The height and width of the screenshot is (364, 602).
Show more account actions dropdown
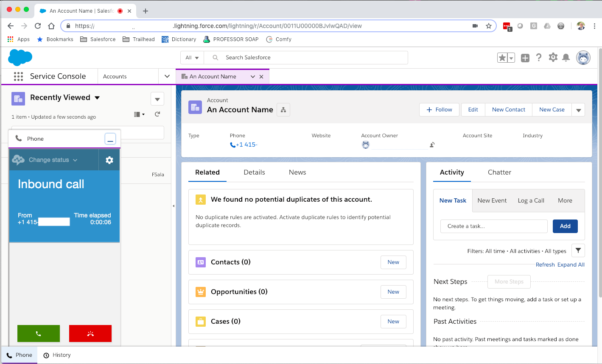point(579,110)
